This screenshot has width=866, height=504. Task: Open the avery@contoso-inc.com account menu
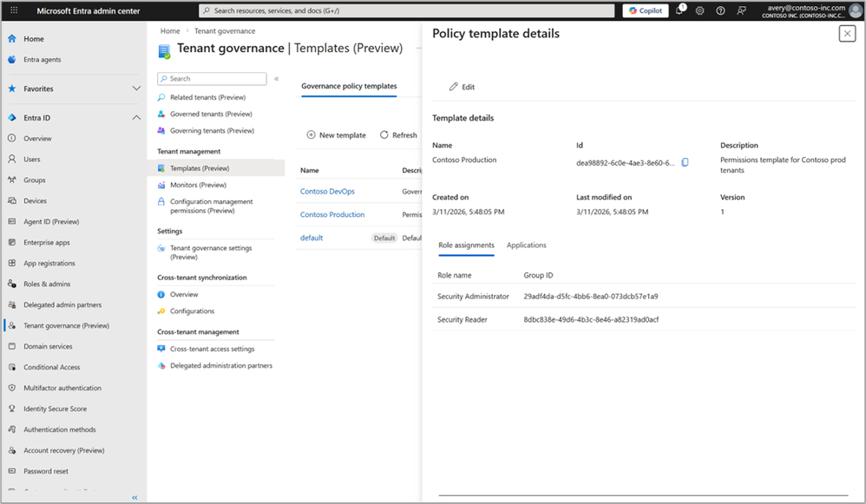point(810,10)
